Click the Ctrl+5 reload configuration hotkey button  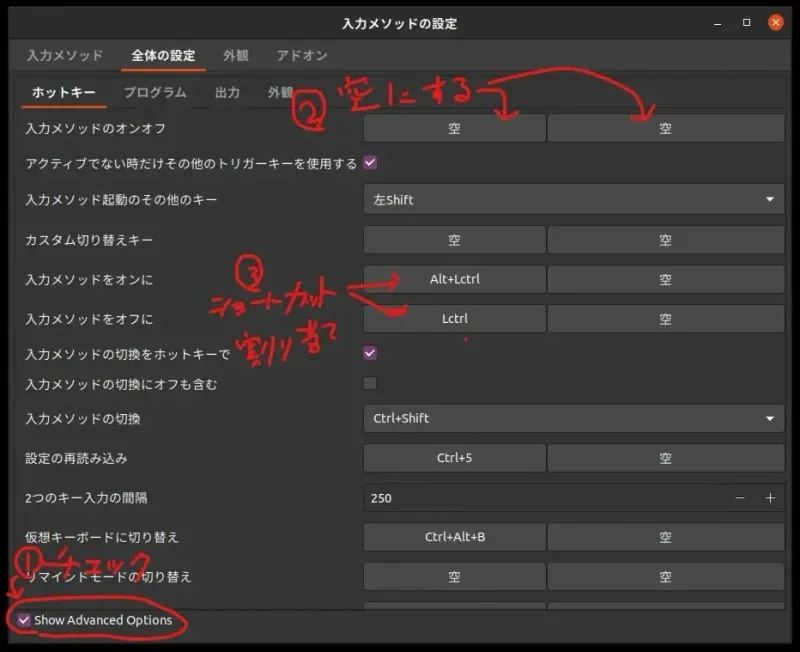point(455,458)
